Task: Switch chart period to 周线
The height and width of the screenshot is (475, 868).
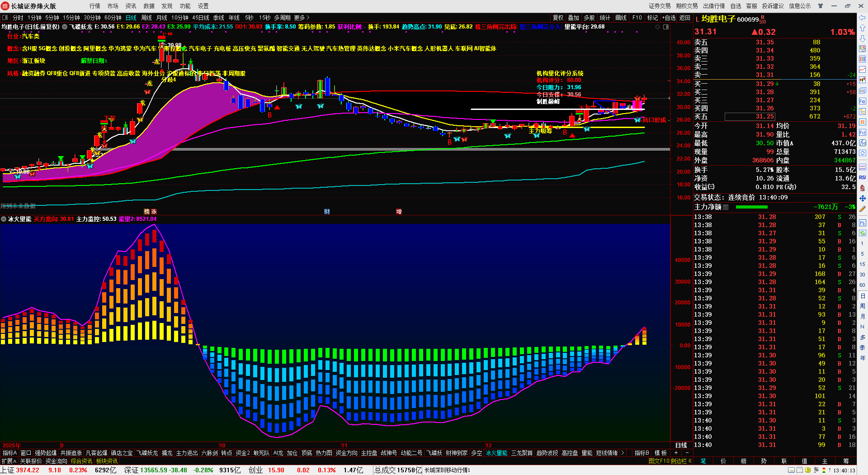Action: (x=146, y=18)
